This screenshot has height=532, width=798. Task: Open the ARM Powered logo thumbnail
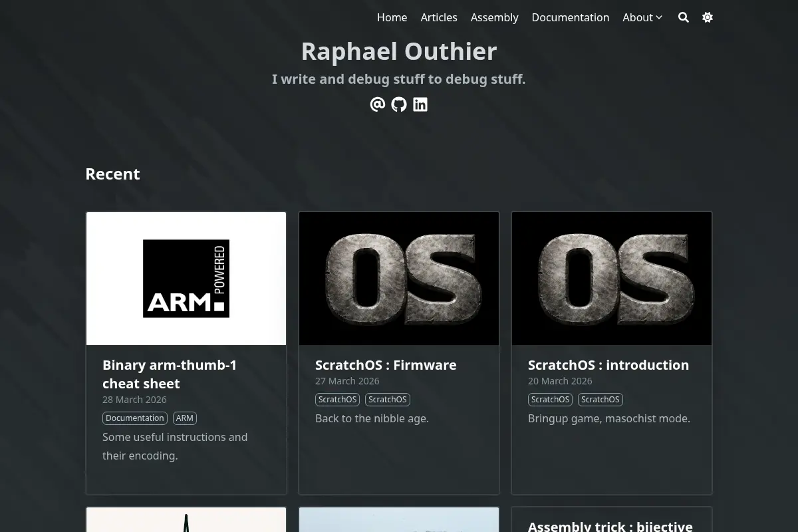point(186,279)
